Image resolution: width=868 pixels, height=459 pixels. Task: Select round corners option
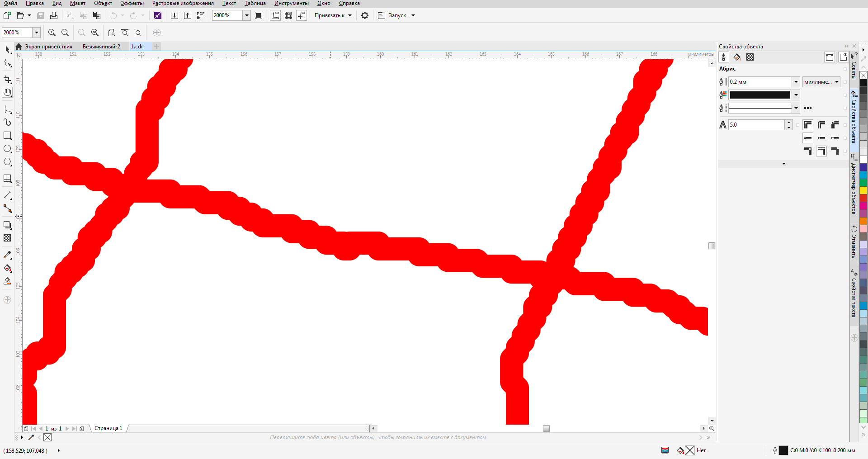[821, 125]
